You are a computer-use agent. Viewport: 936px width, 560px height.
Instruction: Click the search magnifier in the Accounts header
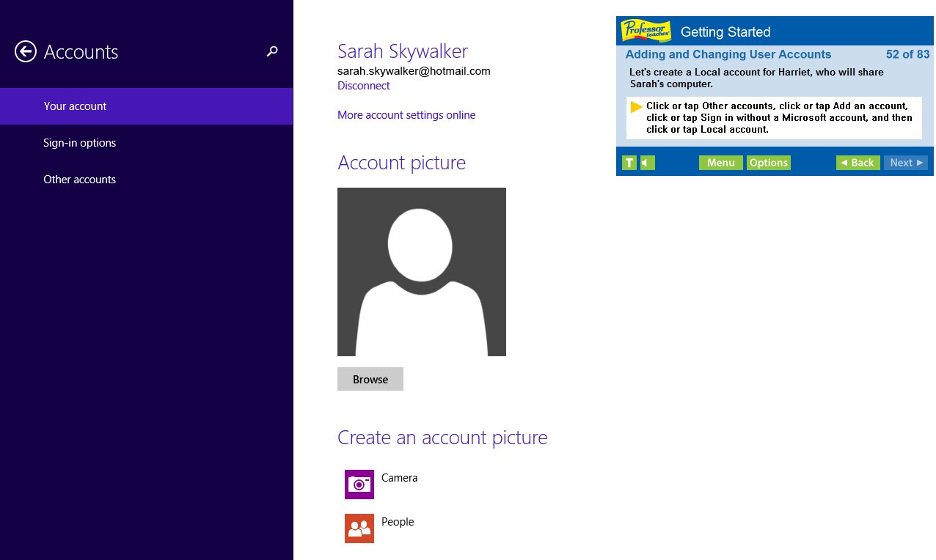272,52
